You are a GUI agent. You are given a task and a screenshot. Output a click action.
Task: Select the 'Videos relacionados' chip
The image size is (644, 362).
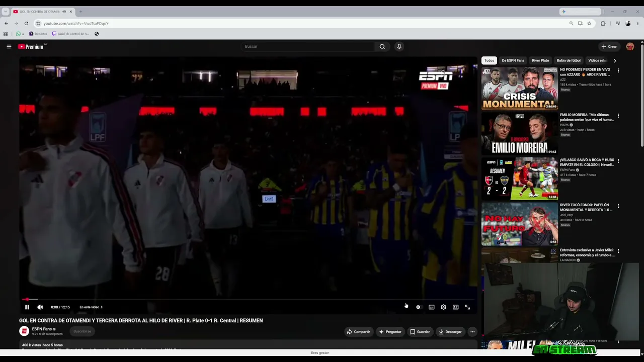tap(597, 60)
